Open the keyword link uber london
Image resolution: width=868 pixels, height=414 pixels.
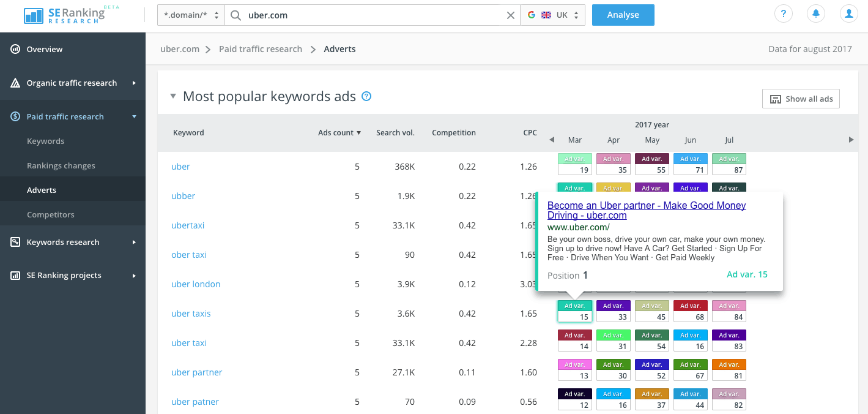click(x=196, y=284)
